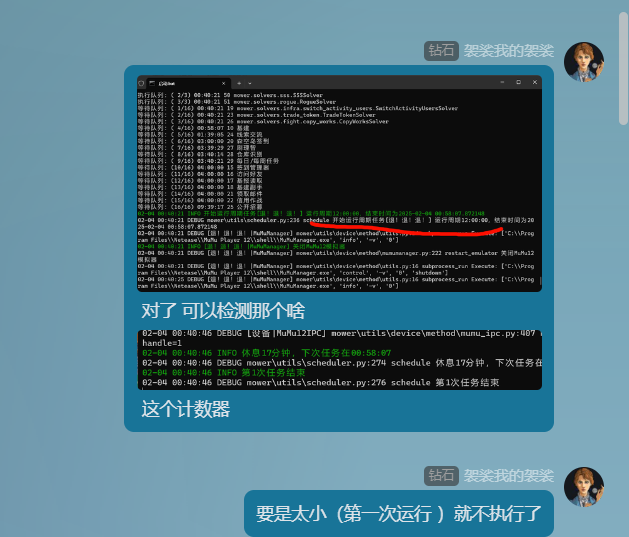The width and height of the screenshot is (629, 537).
Task: Enlarge terminal screenshot with the red underline
Action: coord(339,183)
